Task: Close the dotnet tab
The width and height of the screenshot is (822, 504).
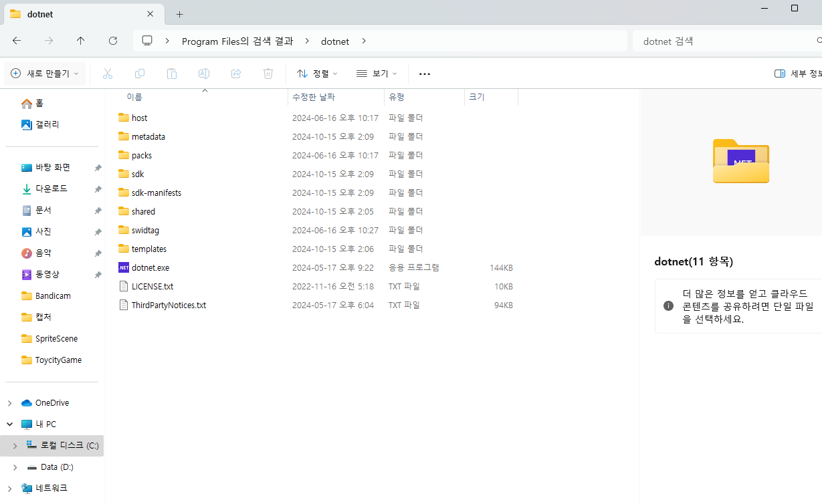Action: tap(150, 14)
